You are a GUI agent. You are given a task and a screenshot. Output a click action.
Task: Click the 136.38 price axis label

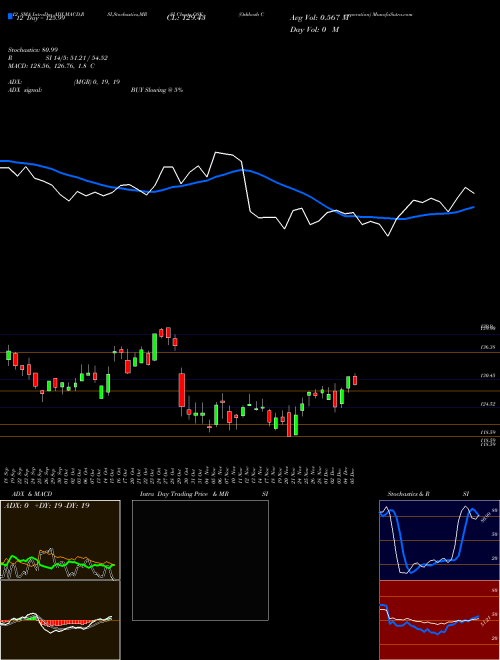488,347
